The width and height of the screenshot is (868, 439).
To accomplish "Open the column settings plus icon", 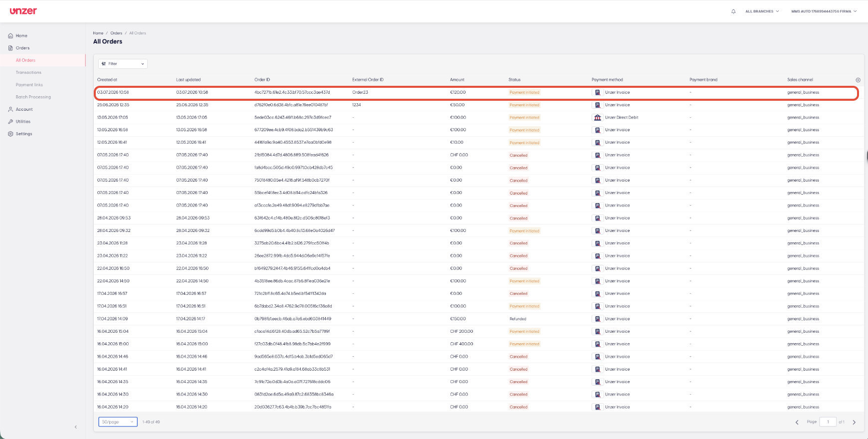I will [858, 80].
